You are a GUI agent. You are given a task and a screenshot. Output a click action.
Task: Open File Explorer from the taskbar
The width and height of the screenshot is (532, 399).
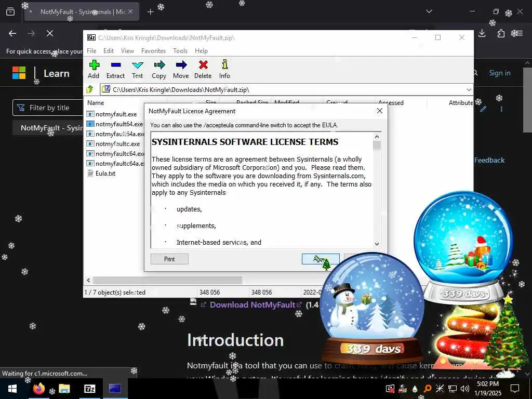pyautogui.click(x=64, y=389)
